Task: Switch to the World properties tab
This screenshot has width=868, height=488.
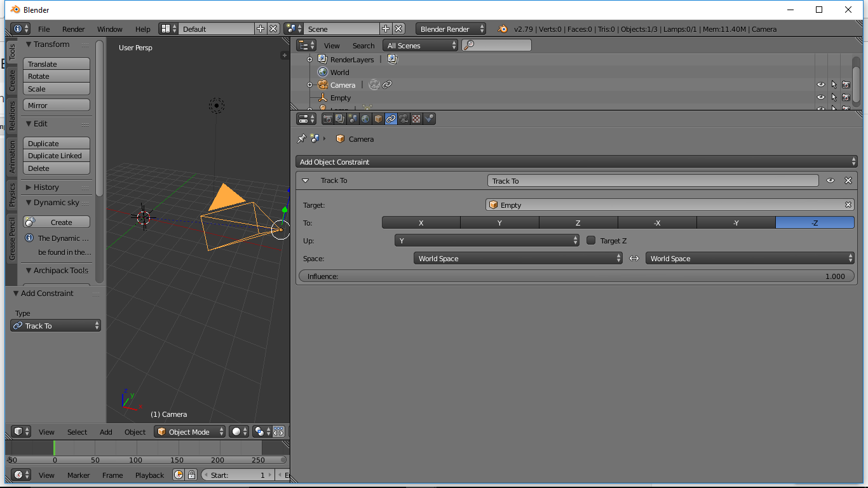Action: 365,119
